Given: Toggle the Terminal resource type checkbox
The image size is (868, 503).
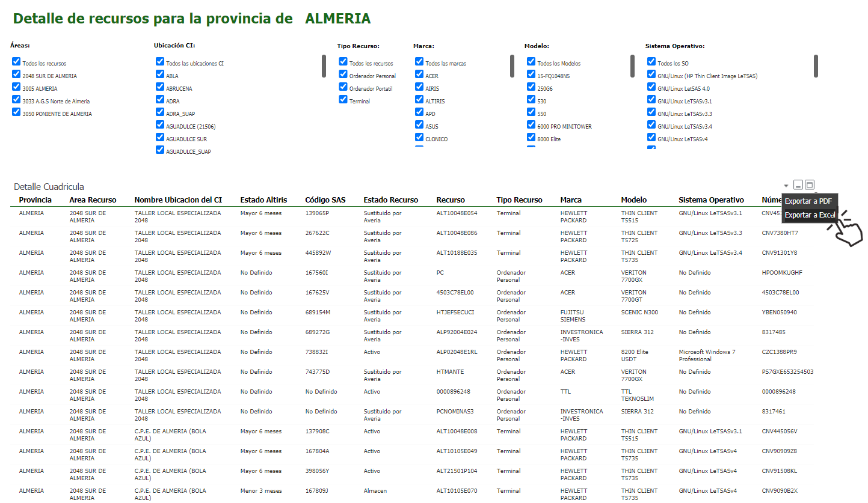Looking at the screenshot, I should click(343, 99).
